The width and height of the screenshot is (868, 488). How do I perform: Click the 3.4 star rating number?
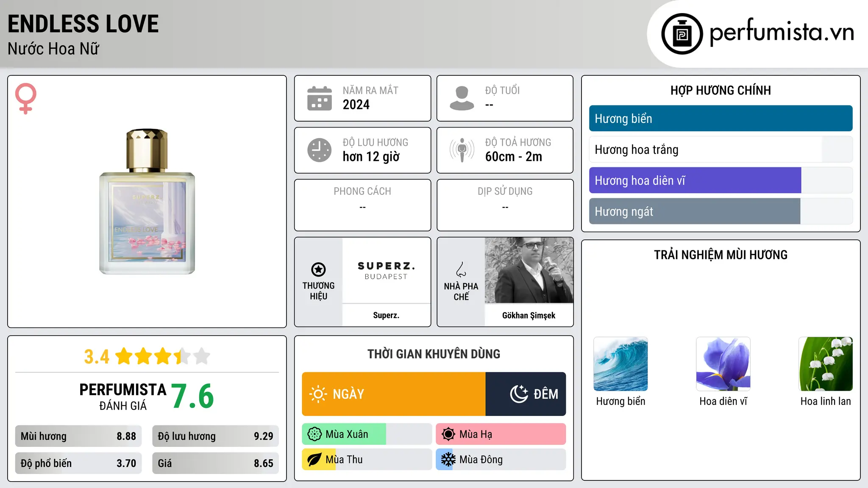coord(97,357)
